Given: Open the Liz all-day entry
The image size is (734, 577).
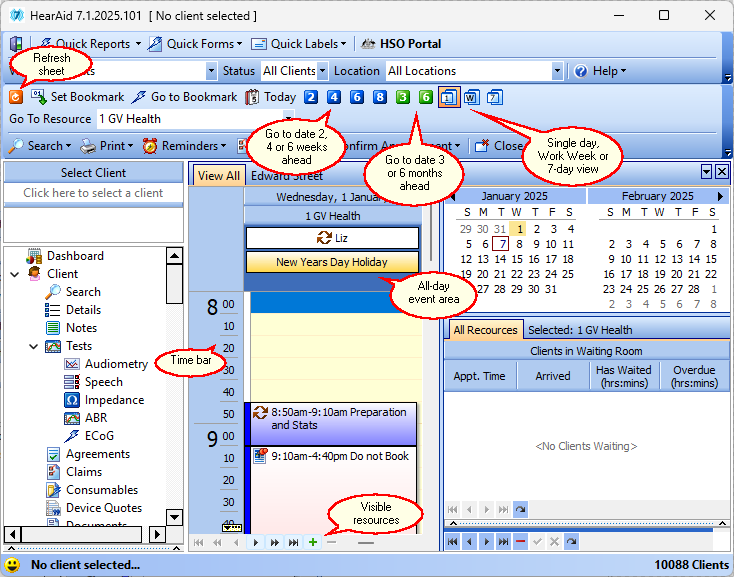Looking at the screenshot, I should coord(332,238).
